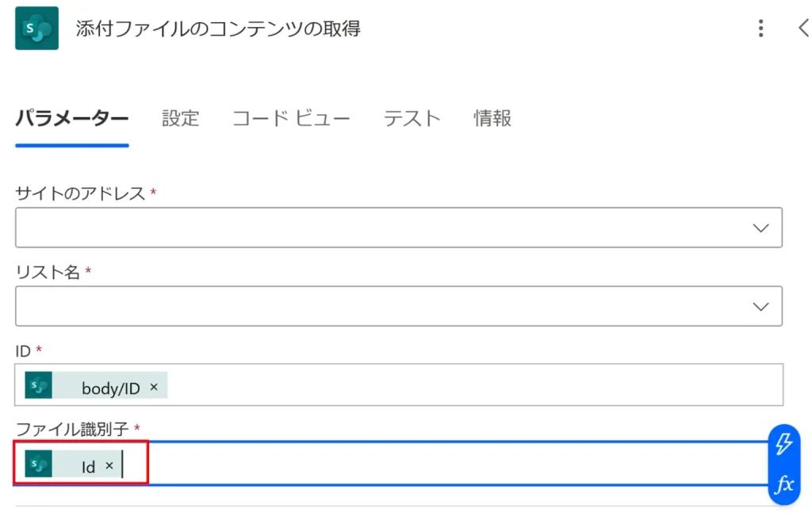The height and width of the screenshot is (513, 812).
Task: Collapse the panel with the chevron arrow
Action: (x=802, y=29)
